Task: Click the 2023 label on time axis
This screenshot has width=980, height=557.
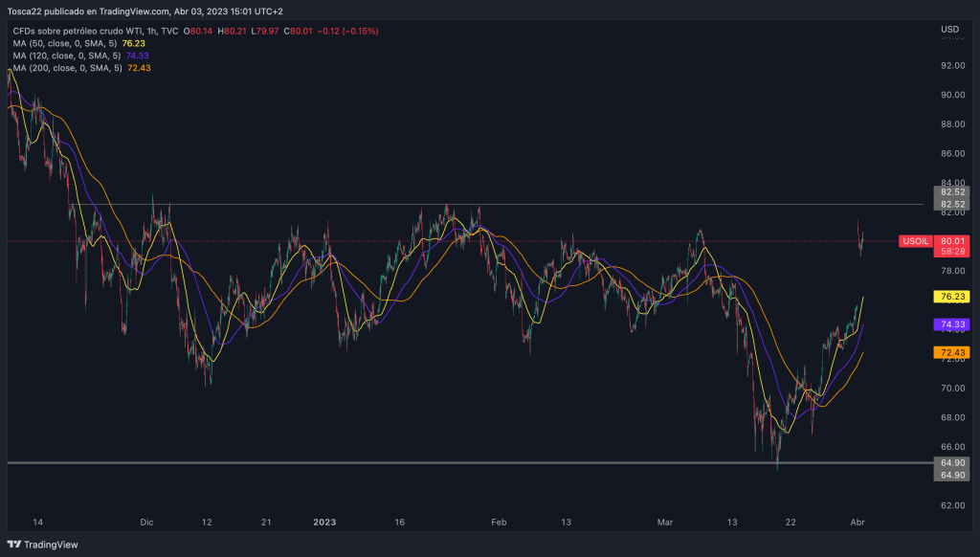Action: 324,523
